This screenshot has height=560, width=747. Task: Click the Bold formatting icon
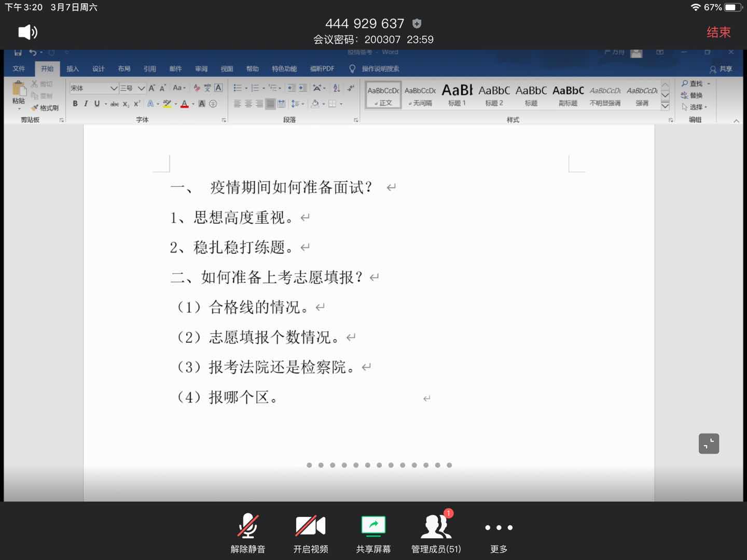75,104
